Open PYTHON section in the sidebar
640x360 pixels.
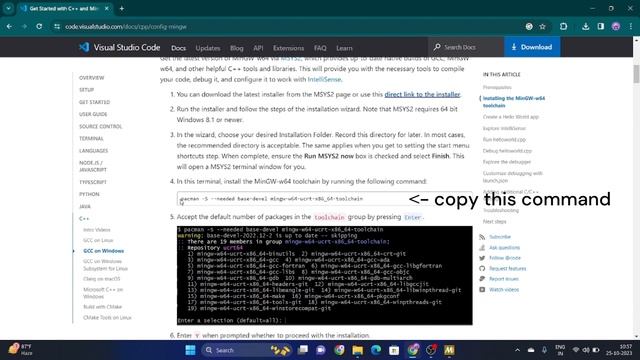(89, 194)
